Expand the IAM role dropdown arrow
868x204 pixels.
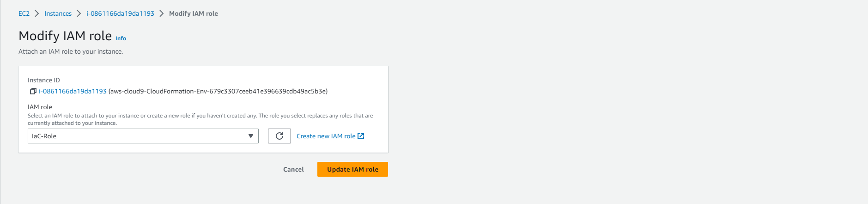click(250, 136)
